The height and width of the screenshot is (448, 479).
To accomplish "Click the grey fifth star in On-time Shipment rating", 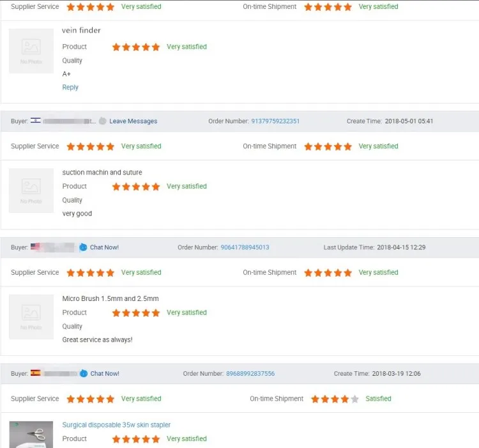I will click(x=354, y=399).
